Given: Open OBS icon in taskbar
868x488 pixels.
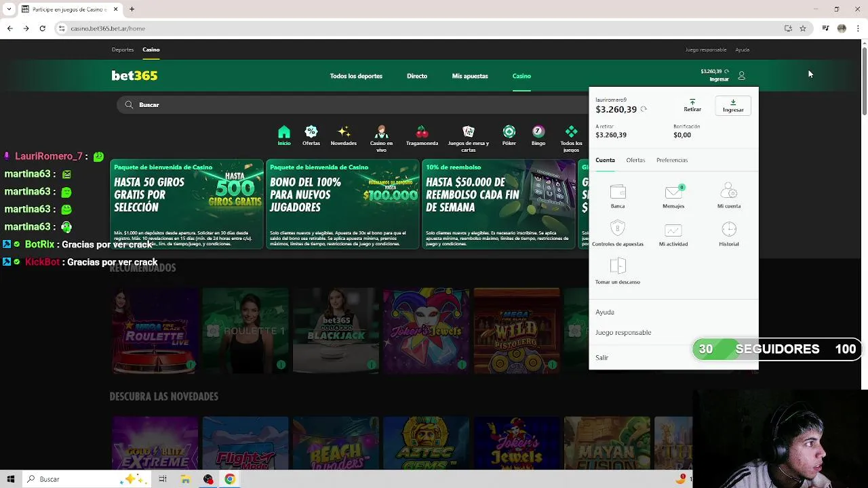Looking at the screenshot, I should pos(208,479).
